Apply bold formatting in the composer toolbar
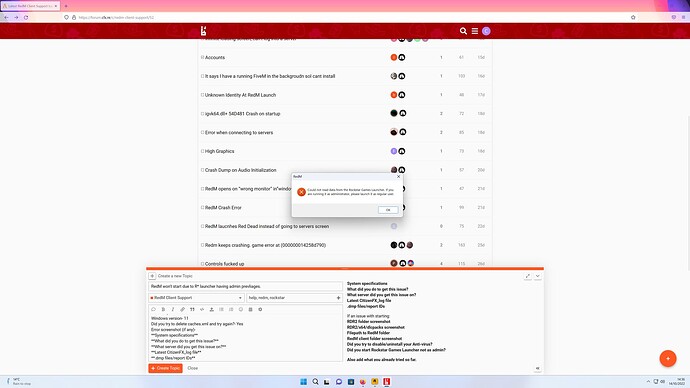690x388 pixels. 163,309
